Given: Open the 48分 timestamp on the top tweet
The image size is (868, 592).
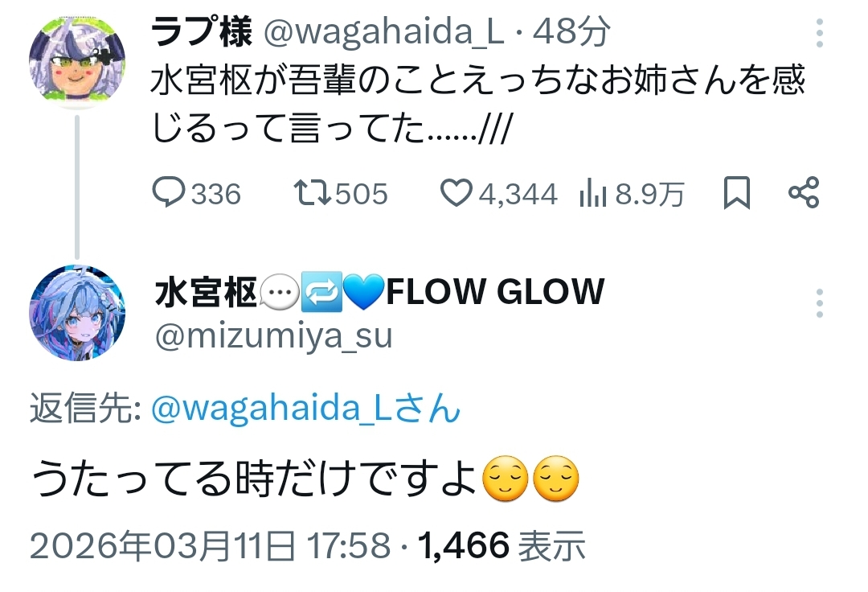Looking at the screenshot, I should [571, 31].
